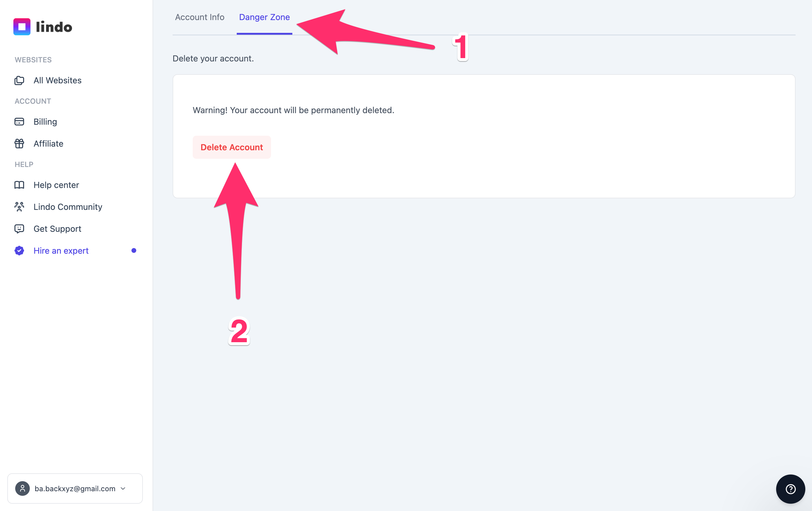Open the floating help question mark button
The image size is (812, 511).
click(790, 489)
